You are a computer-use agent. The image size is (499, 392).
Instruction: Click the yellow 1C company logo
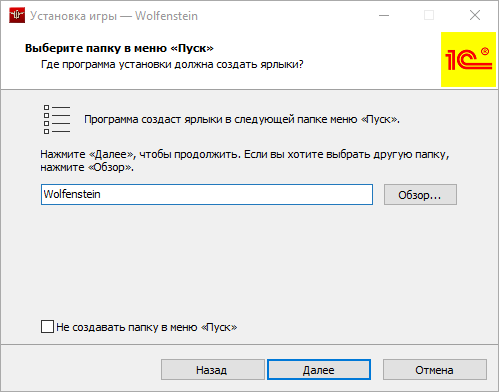(468, 59)
